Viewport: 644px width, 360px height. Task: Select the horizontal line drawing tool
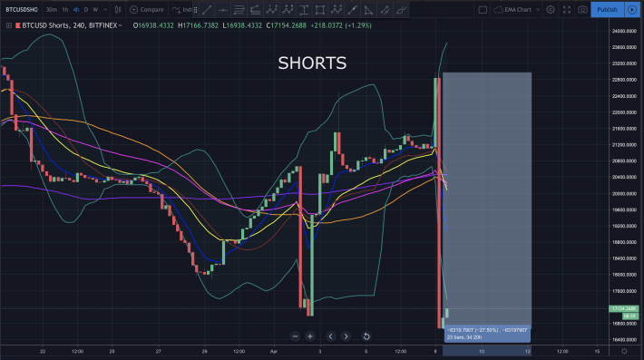[223, 10]
